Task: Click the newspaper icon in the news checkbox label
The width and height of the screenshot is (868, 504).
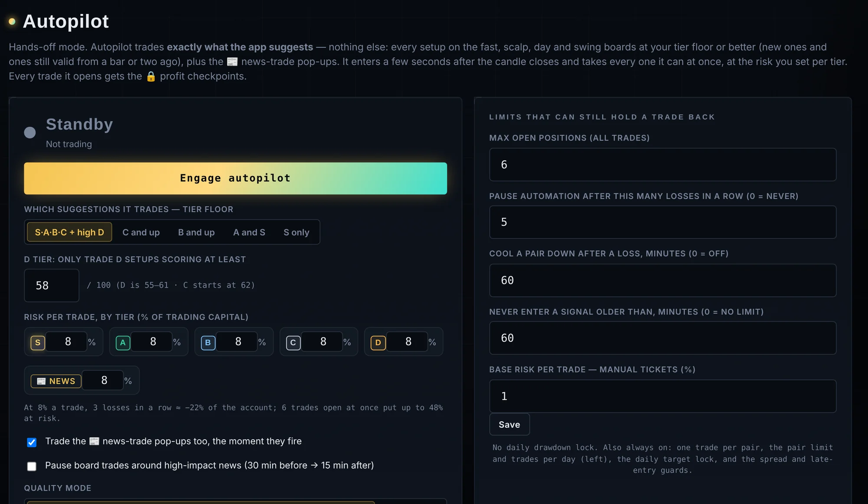Action: pyautogui.click(x=94, y=441)
